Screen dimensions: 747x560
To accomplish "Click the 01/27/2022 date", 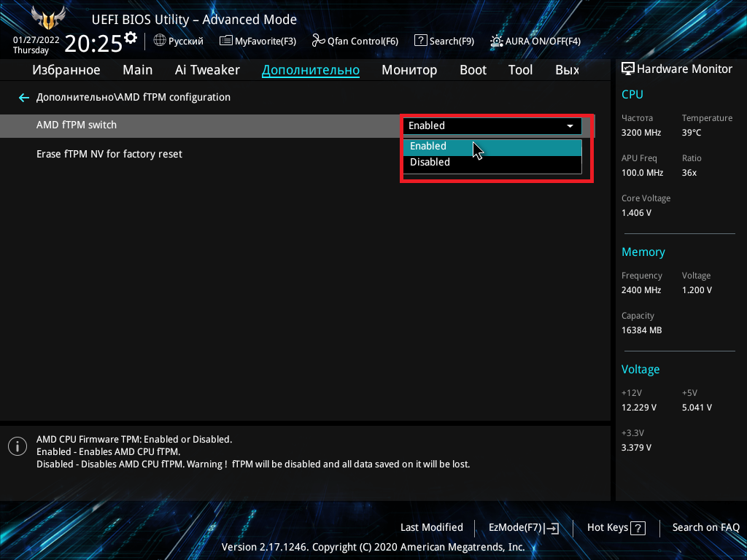I will (36, 40).
